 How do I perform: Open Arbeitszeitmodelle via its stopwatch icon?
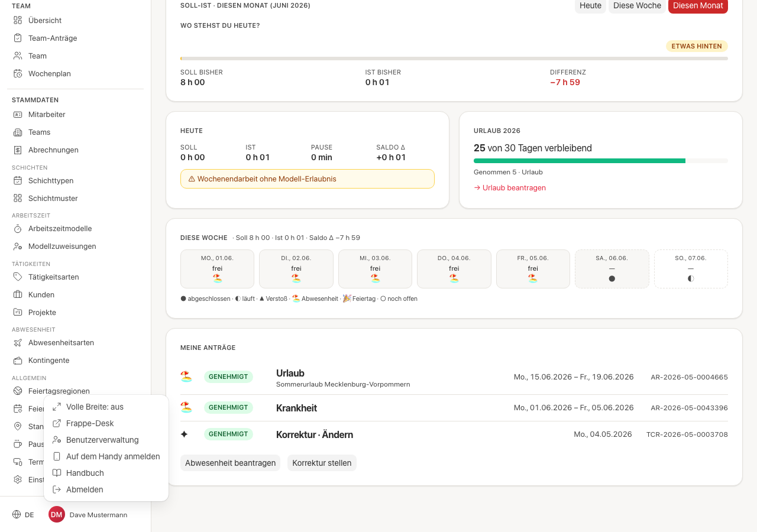(x=18, y=229)
